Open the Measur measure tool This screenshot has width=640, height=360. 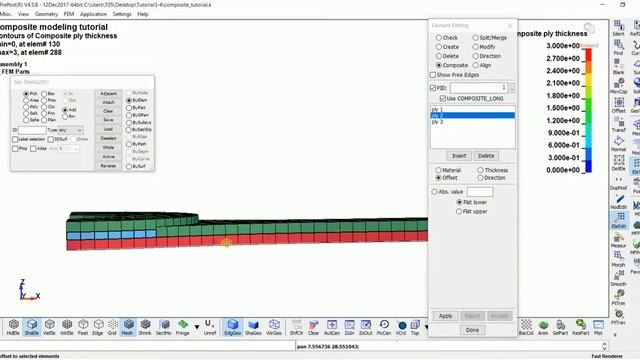tap(618, 240)
